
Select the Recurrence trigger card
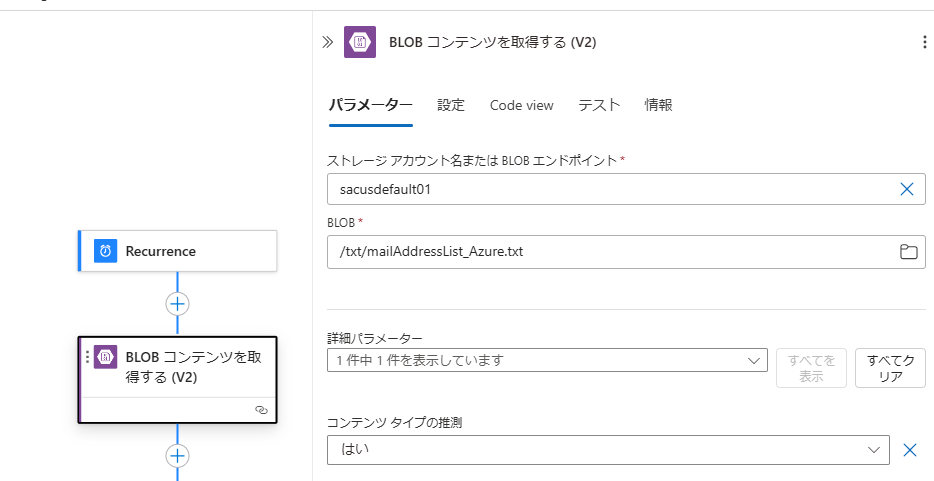(178, 251)
